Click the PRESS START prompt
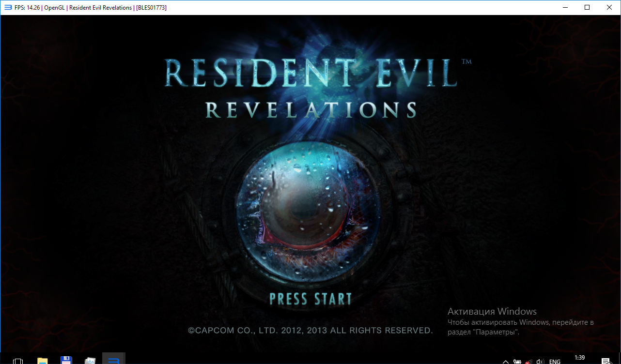 click(310, 299)
